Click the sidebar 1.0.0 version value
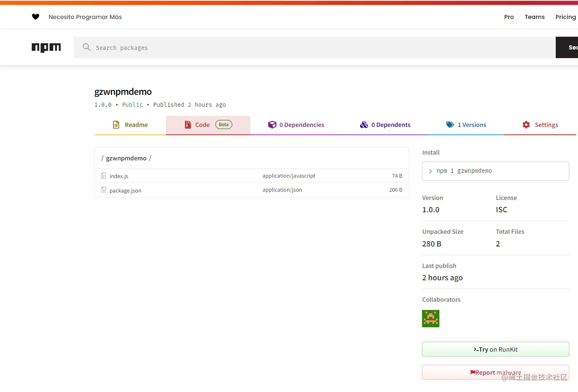The height and width of the screenshot is (392, 578). [431, 210]
